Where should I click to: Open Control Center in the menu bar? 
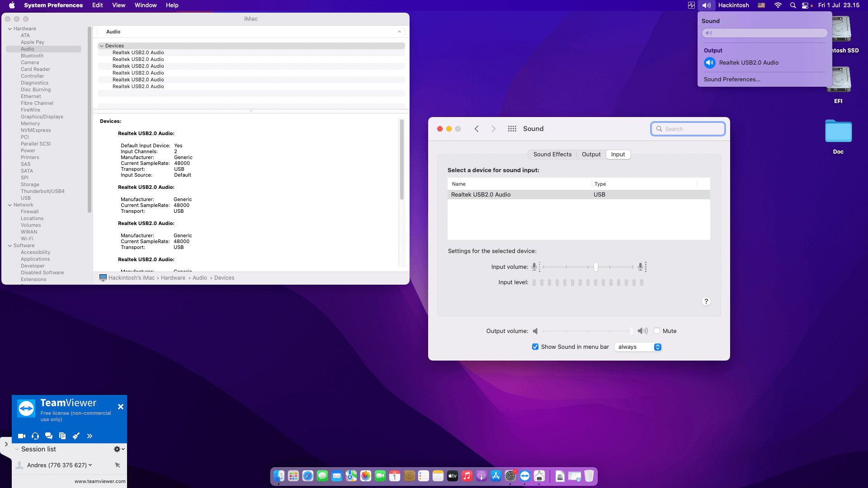(x=806, y=5)
